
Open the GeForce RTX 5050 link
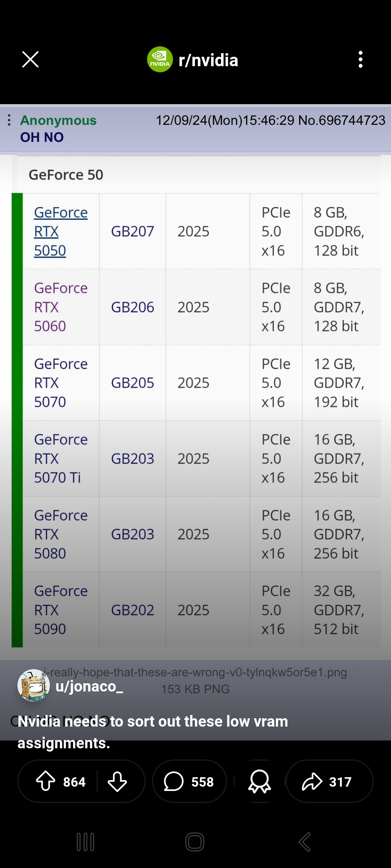point(61,231)
